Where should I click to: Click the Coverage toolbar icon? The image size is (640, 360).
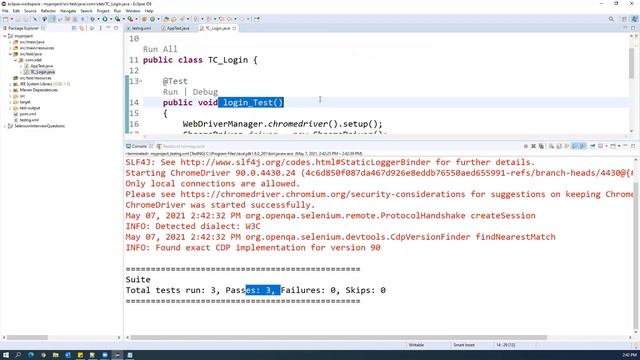click(x=117, y=19)
